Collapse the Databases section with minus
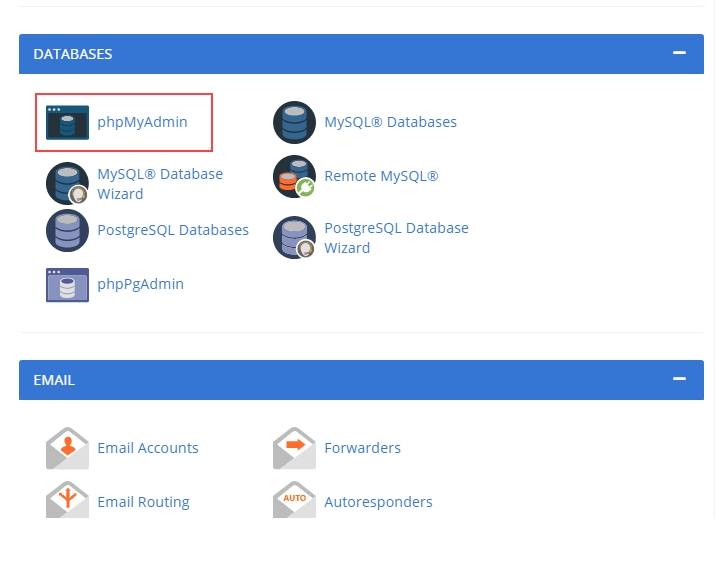715x561 pixels. click(679, 53)
